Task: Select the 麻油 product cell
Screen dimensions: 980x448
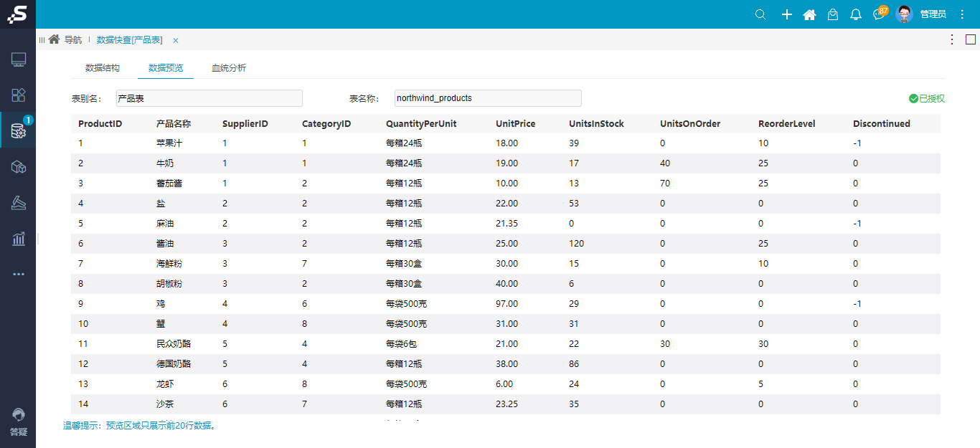Action: tap(165, 224)
